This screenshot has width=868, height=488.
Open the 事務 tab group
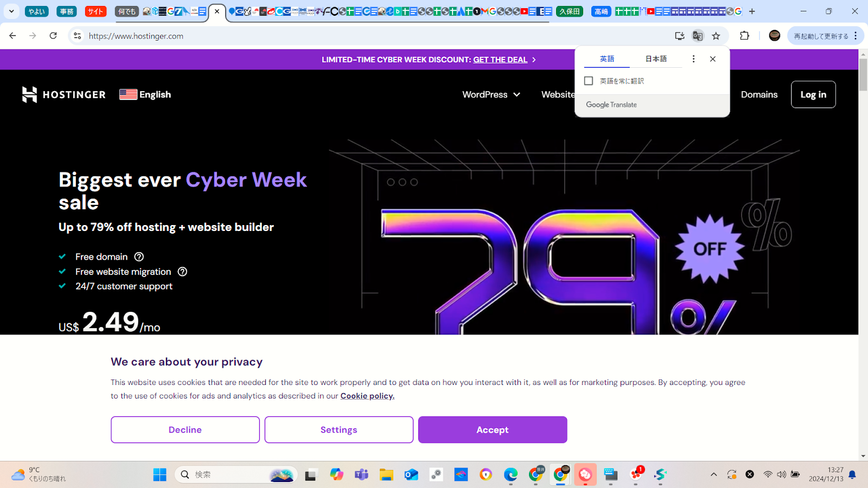[x=67, y=11]
